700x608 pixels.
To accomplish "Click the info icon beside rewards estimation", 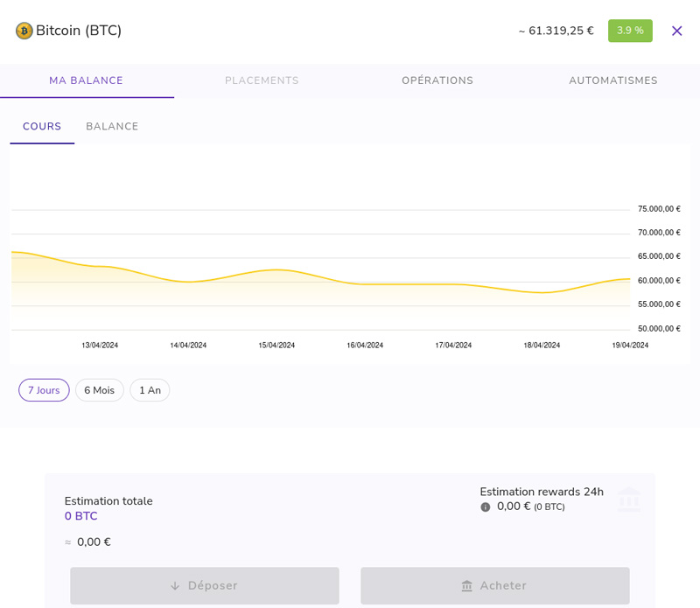I will click(x=486, y=507).
